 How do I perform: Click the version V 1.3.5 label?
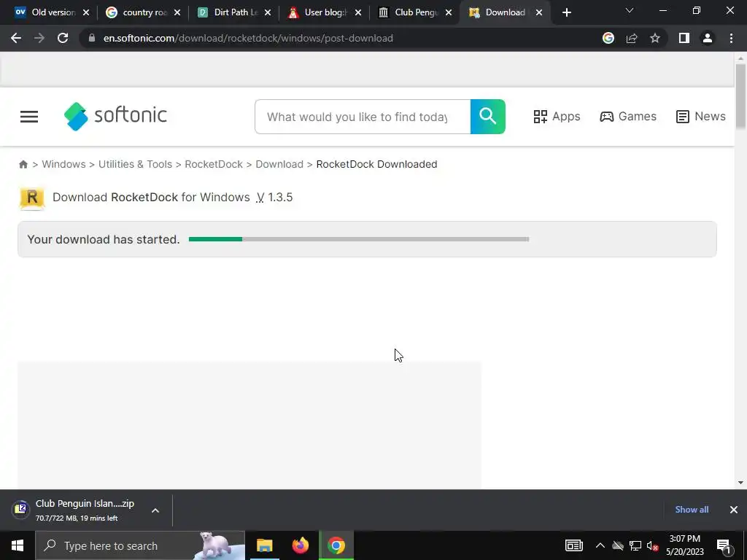[274, 197]
